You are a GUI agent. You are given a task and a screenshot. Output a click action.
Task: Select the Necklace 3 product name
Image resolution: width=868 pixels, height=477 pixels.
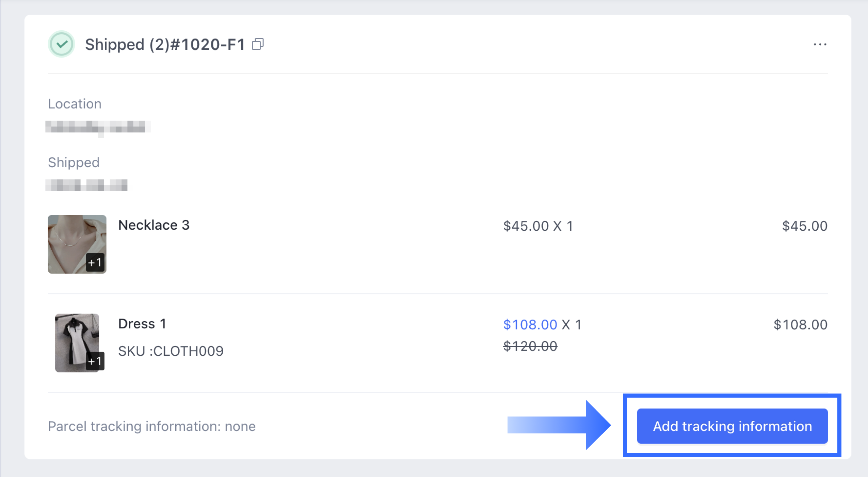[x=154, y=225]
